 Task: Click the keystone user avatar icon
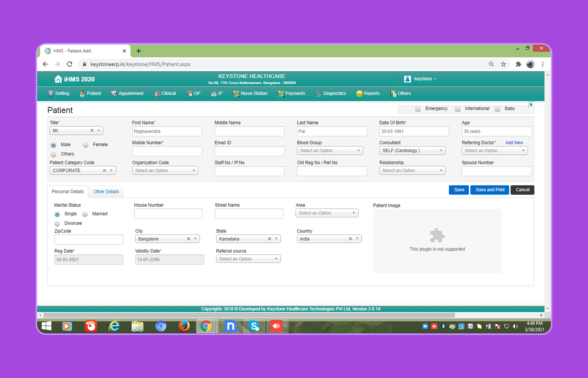tap(407, 79)
